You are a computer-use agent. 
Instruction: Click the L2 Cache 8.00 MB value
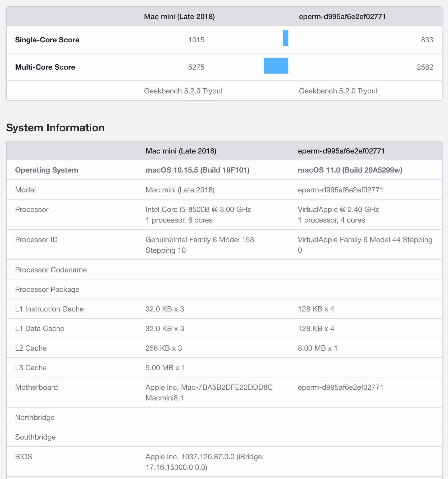click(318, 348)
